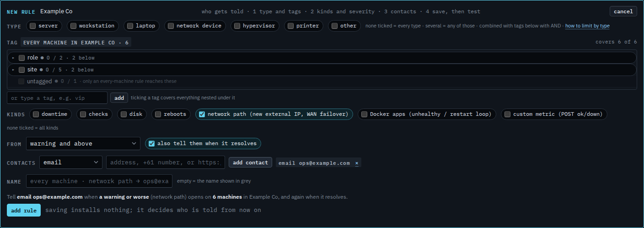Tick the hypervisor type checkbox

[237, 26]
